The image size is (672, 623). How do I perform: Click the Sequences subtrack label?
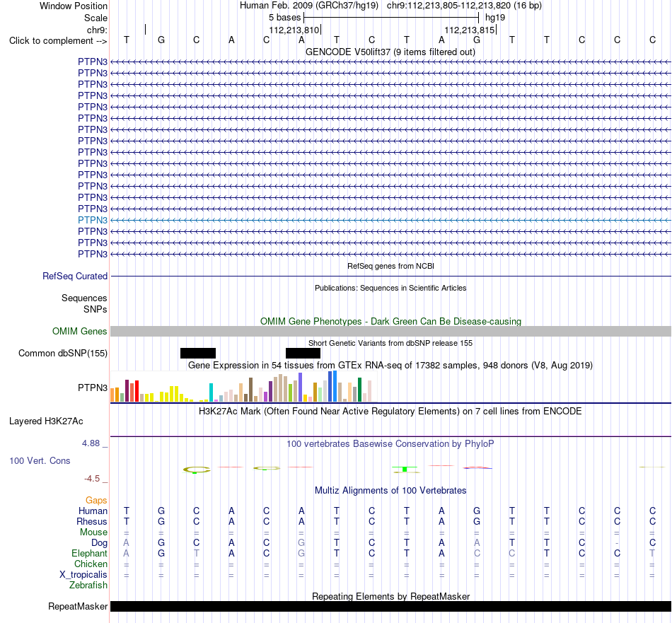(x=84, y=298)
